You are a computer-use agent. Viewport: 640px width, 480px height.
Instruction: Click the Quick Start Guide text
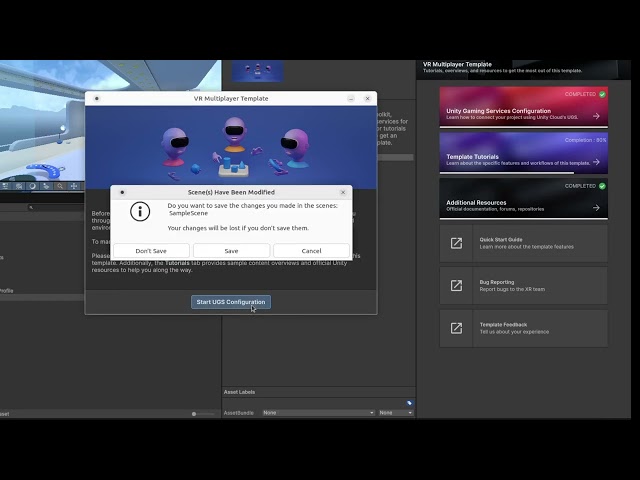tap(501, 240)
